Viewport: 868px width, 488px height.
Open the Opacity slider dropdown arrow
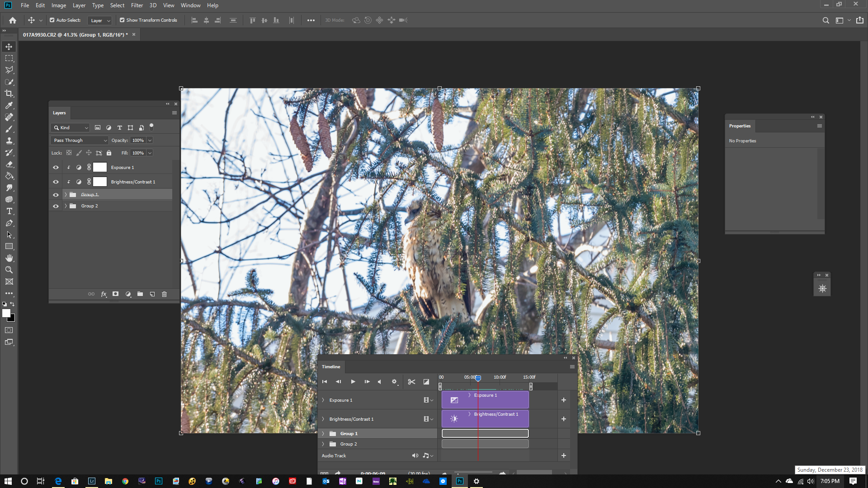pyautogui.click(x=150, y=141)
